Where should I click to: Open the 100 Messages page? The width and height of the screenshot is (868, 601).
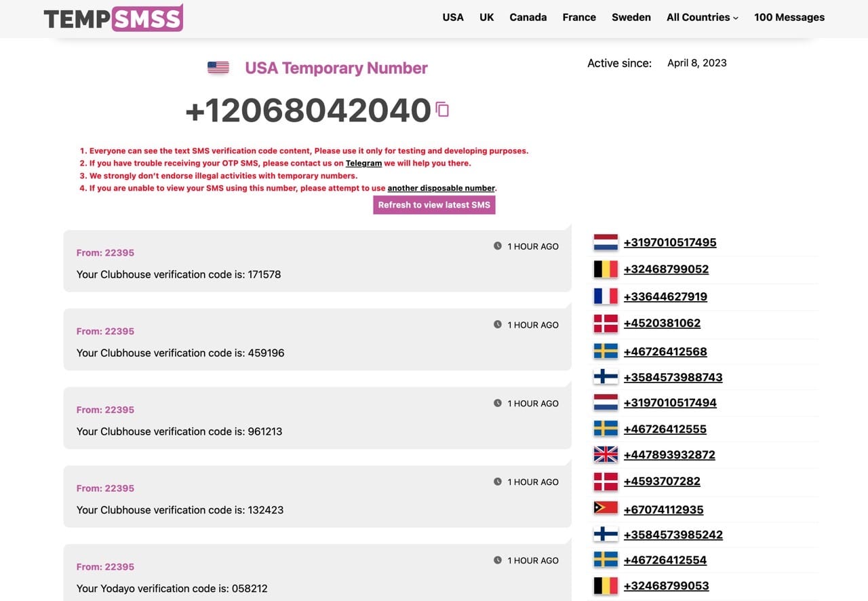789,18
